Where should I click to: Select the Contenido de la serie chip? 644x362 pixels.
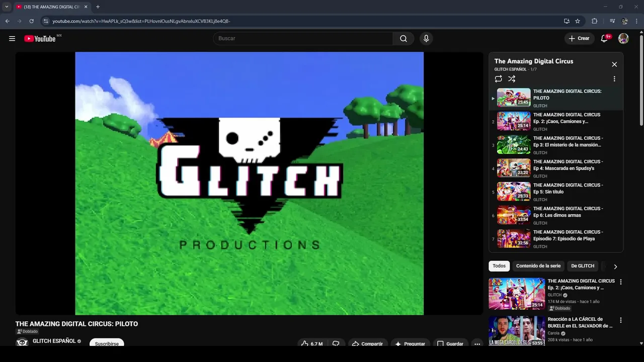[538, 266]
